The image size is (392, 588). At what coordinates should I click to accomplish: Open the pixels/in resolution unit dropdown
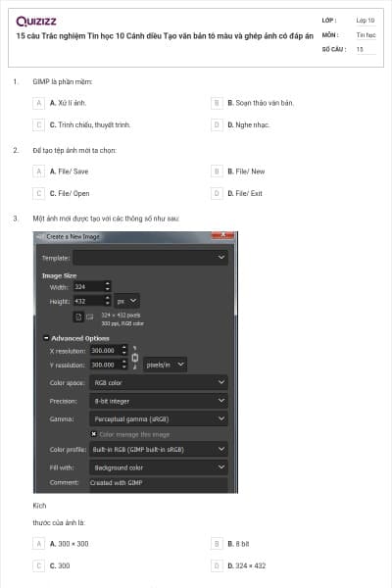tap(165, 365)
